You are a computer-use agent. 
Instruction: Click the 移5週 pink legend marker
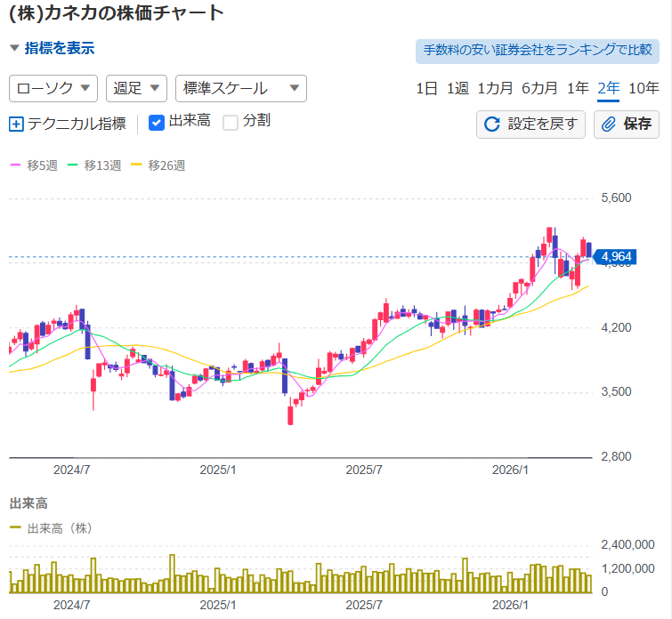[14, 165]
